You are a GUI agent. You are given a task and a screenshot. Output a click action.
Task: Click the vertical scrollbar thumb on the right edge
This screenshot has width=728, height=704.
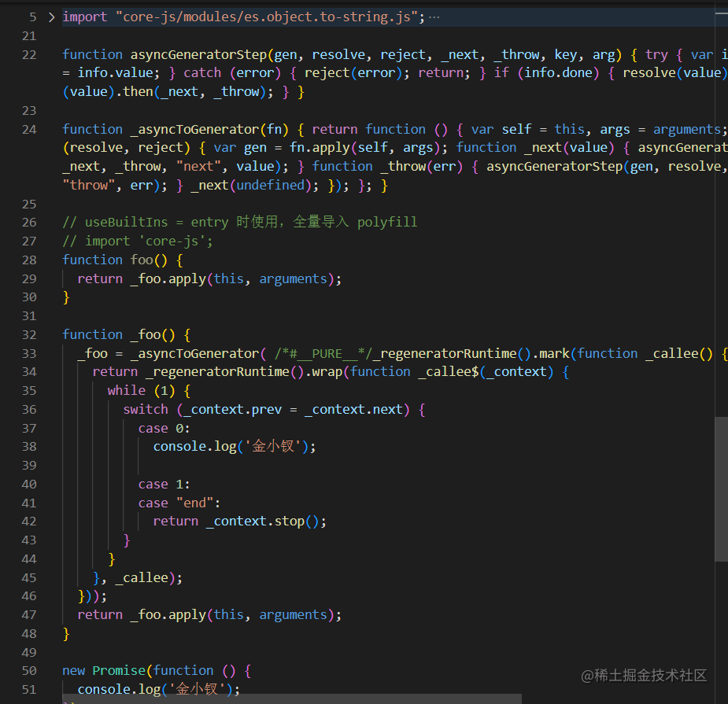click(x=721, y=488)
